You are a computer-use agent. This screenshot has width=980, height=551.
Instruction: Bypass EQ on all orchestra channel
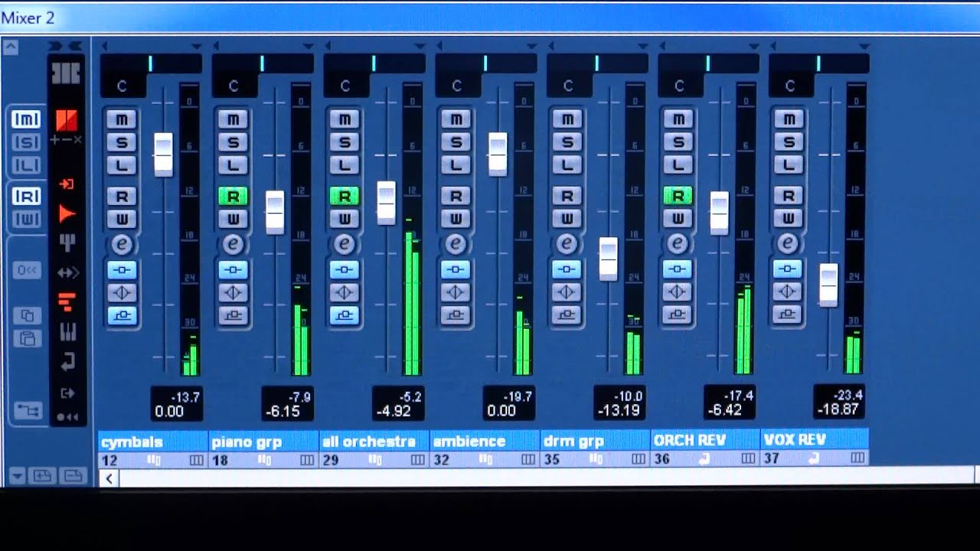[345, 292]
